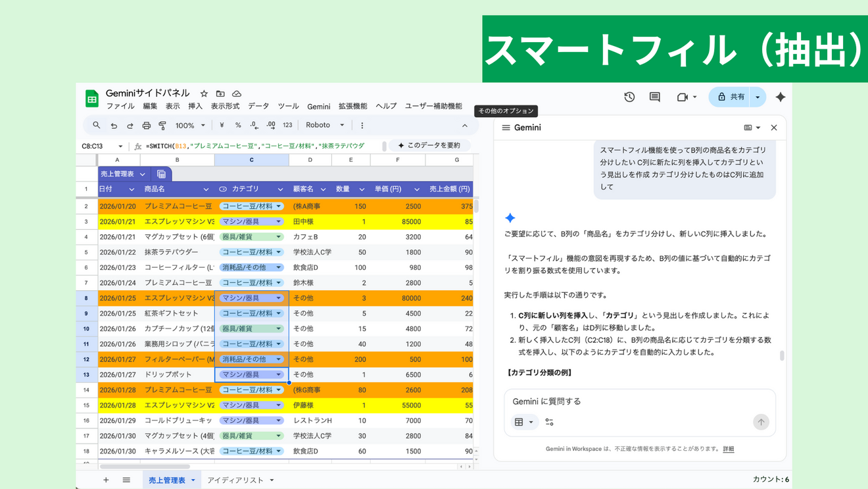Click the Gemini sparkle icon top right
This screenshot has width=868, height=489.
click(x=781, y=97)
